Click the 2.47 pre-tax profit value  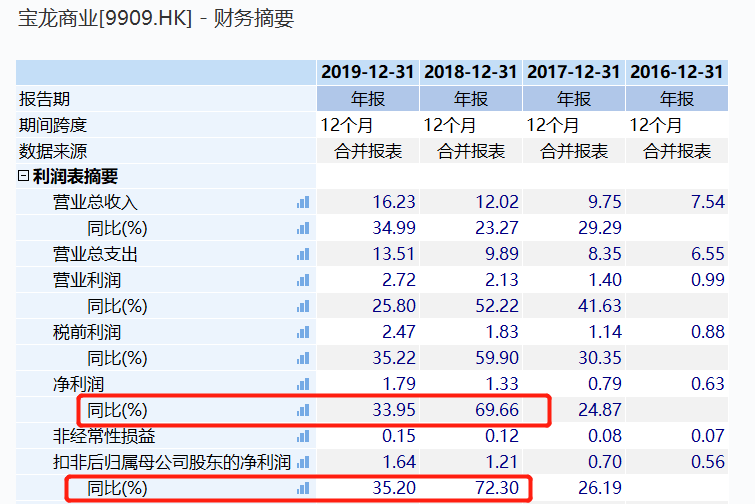coord(399,332)
